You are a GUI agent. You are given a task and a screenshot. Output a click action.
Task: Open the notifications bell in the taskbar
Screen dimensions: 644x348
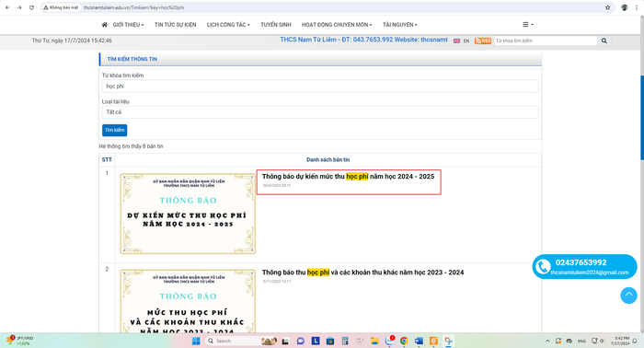coord(635,341)
